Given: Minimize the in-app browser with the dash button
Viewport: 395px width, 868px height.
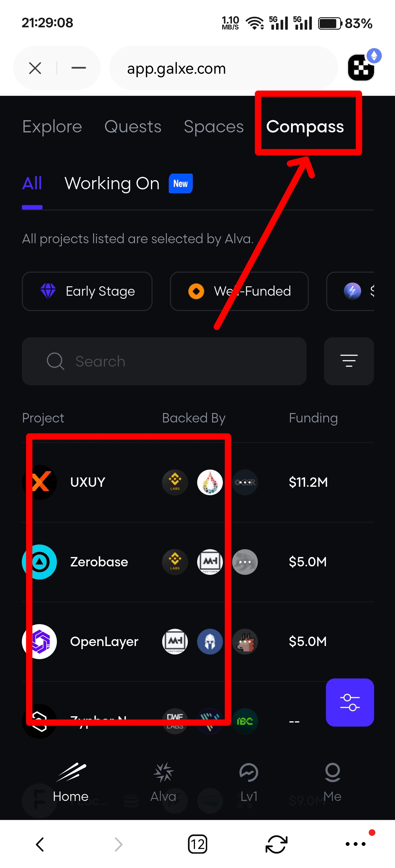Looking at the screenshot, I should 79,68.
